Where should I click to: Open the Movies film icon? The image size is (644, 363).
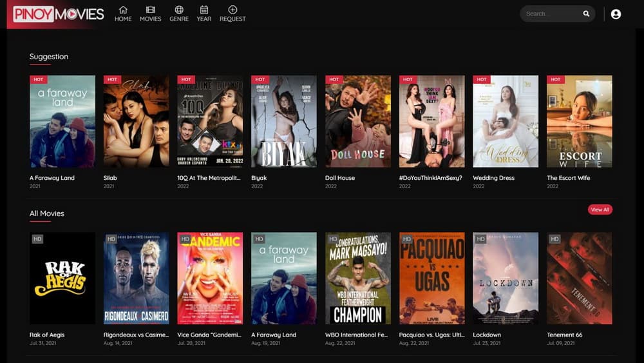pos(150,10)
